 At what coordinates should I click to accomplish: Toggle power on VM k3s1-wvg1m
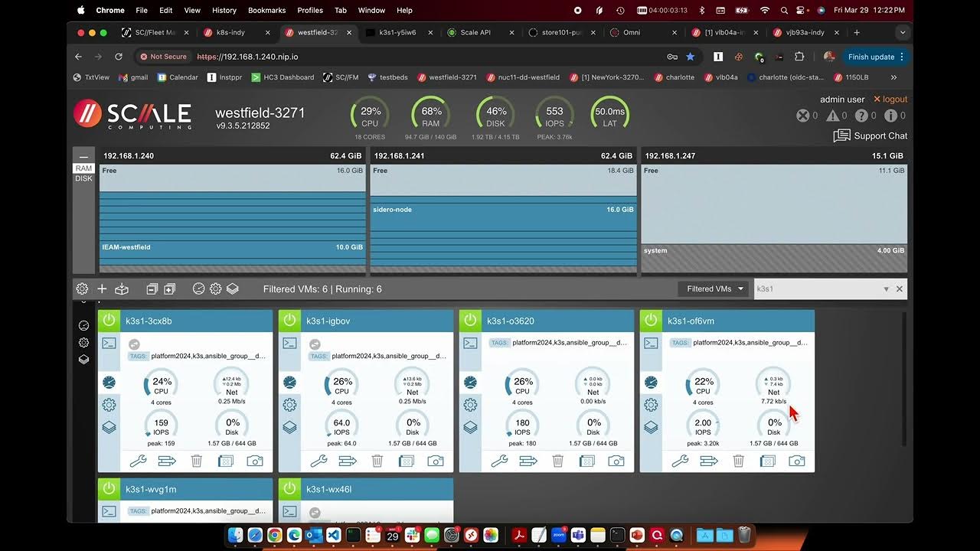(x=109, y=489)
